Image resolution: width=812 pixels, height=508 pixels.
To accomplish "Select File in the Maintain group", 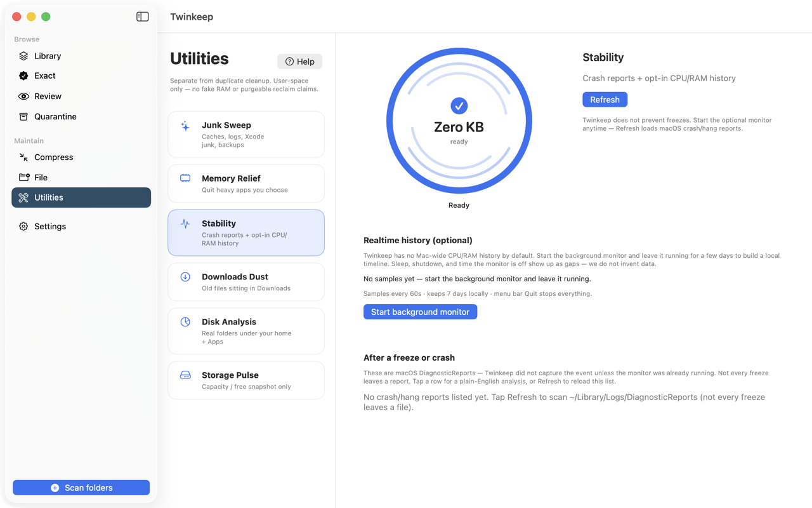I will (x=81, y=178).
